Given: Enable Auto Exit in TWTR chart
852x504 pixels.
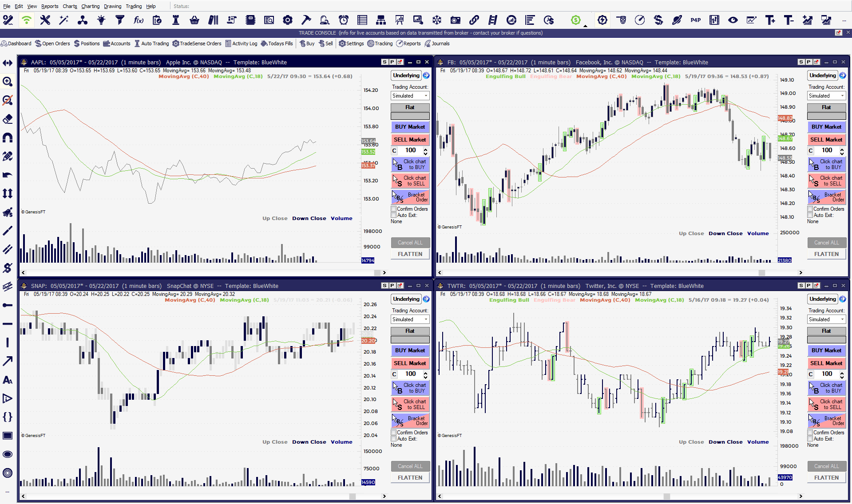Looking at the screenshot, I should (810, 439).
